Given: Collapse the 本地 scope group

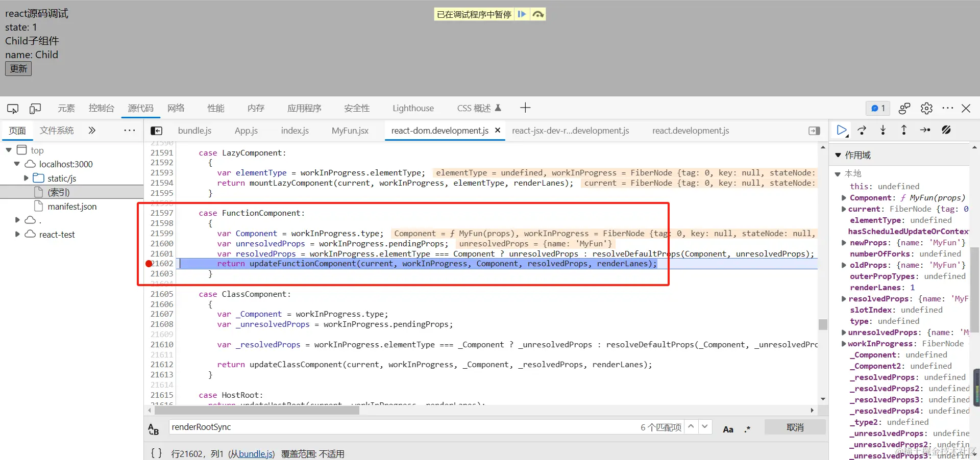Looking at the screenshot, I should (x=838, y=174).
